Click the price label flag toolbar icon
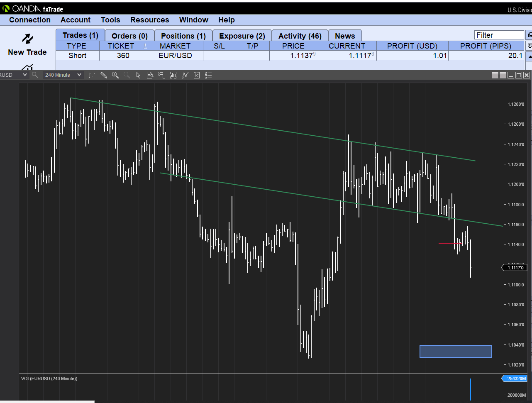Image resolution: width=532 pixels, height=403 pixels. click(161, 75)
